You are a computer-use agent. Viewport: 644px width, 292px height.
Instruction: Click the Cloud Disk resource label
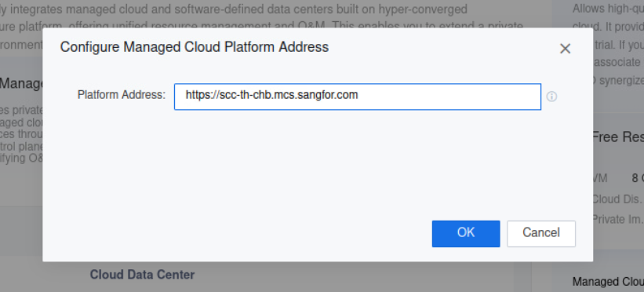(x=617, y=199)
